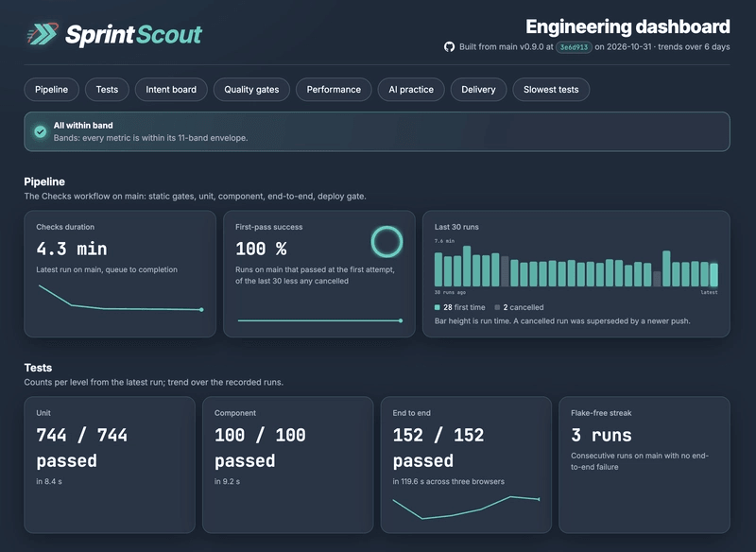This screenshot has height=552, width=756.
Task: Click the "744 / 744 passed" Unit value
Action: pyautogui.click(x=82, y=448)
